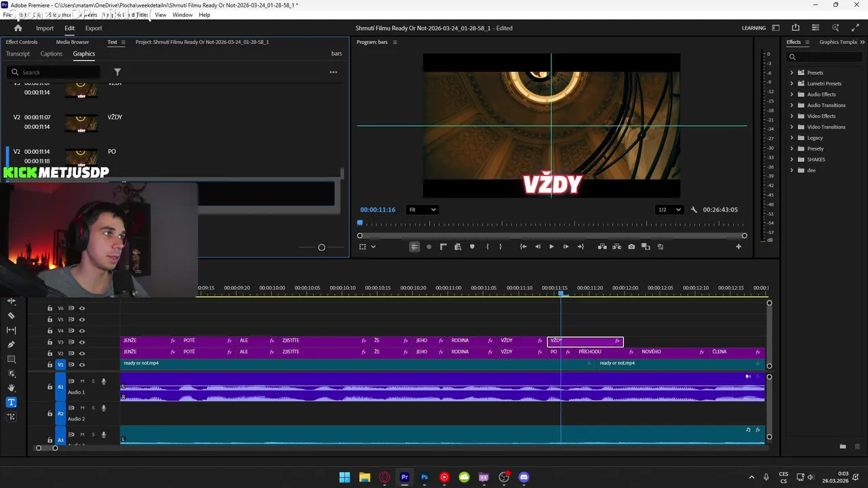Expand the Lumetri Presets folder
The width and height of the screenshot is (868, 488).
point(791,83)
